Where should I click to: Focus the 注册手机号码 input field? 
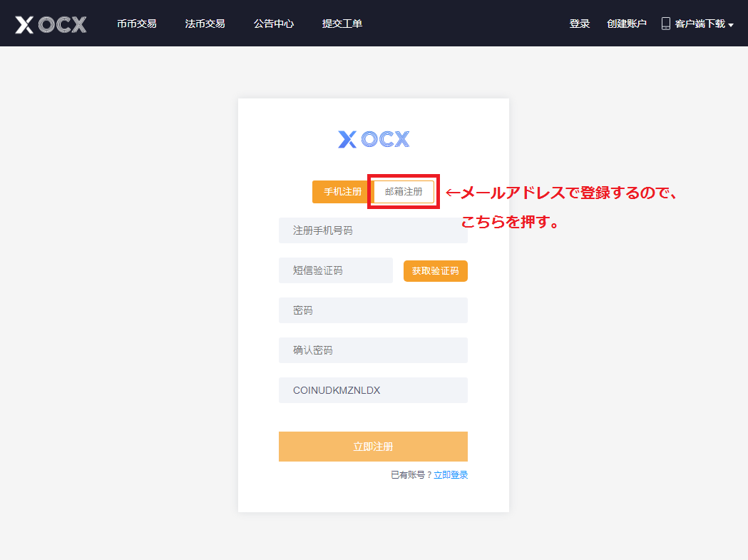coord(373,230)
